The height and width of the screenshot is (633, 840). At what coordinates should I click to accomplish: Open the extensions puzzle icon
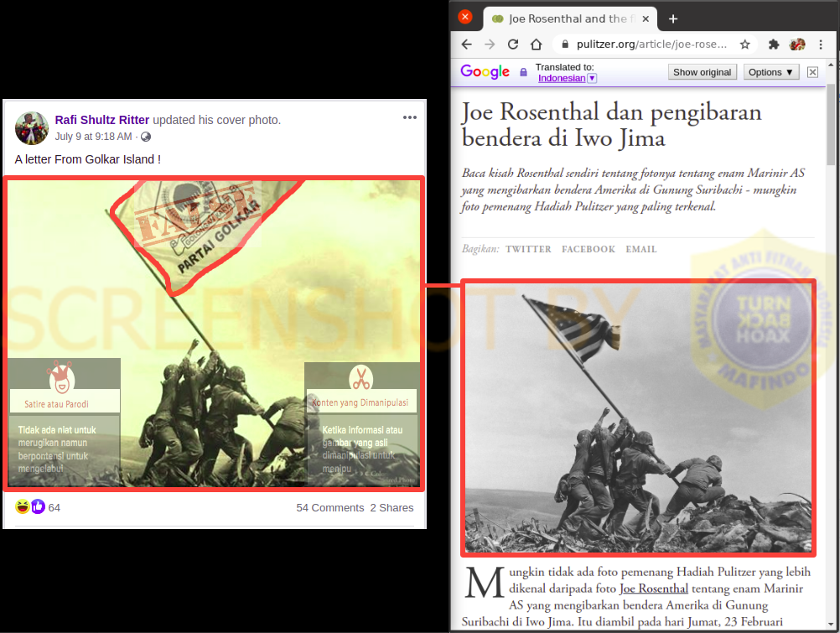pyautogui.click(x=774, y=44)
